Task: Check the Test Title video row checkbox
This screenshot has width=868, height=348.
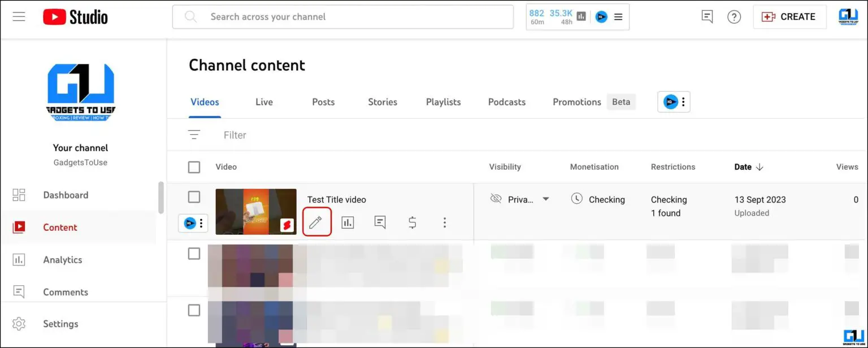Action: coord(194,197)
